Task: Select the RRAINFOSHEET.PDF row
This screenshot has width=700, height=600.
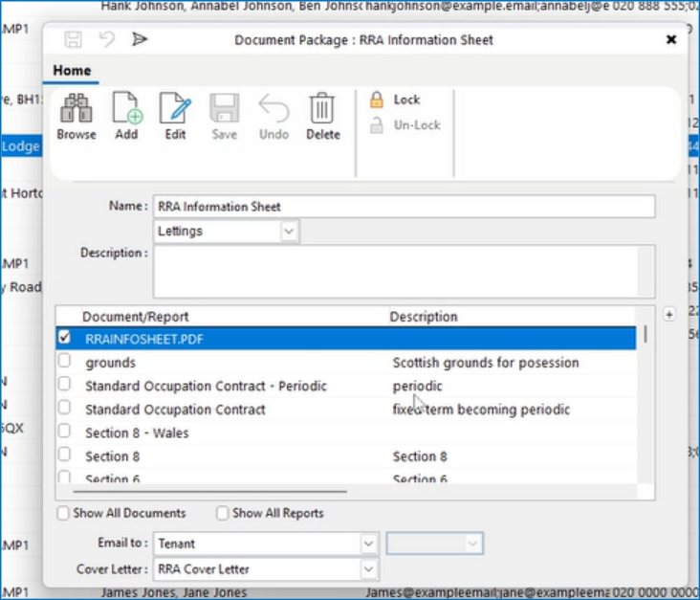Action: point(346,339)
